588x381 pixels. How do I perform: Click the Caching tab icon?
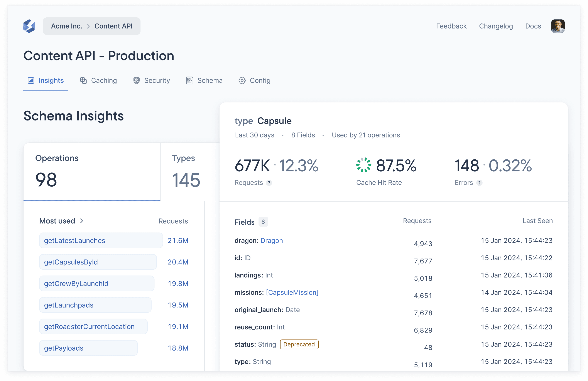83,80
